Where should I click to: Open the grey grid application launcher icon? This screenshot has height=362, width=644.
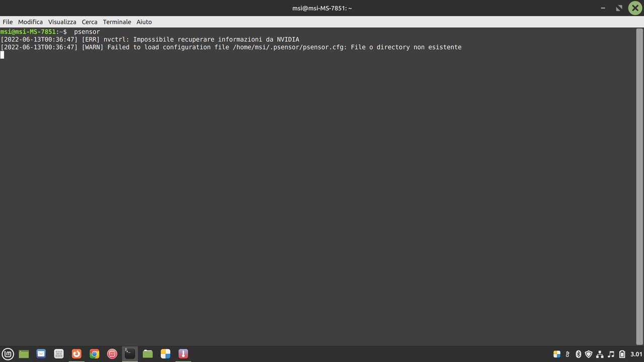tap(59, 354)
